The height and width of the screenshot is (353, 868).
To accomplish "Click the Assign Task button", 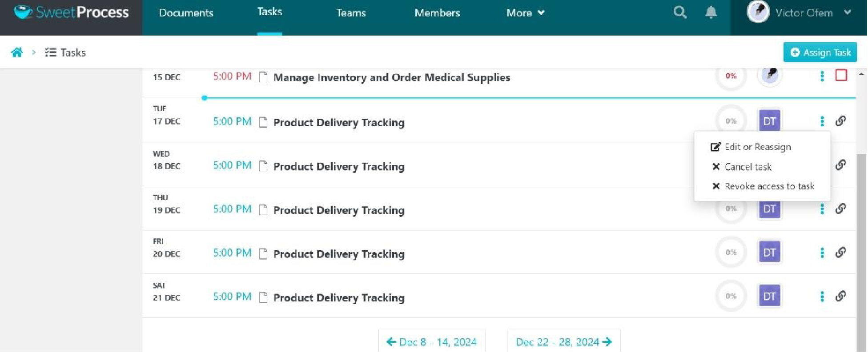I will [x=820, y=52].
